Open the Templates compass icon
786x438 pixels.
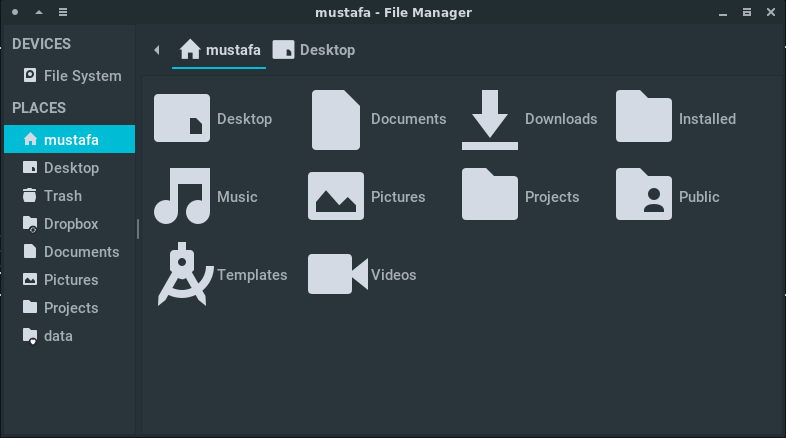(x=184, y=274)
